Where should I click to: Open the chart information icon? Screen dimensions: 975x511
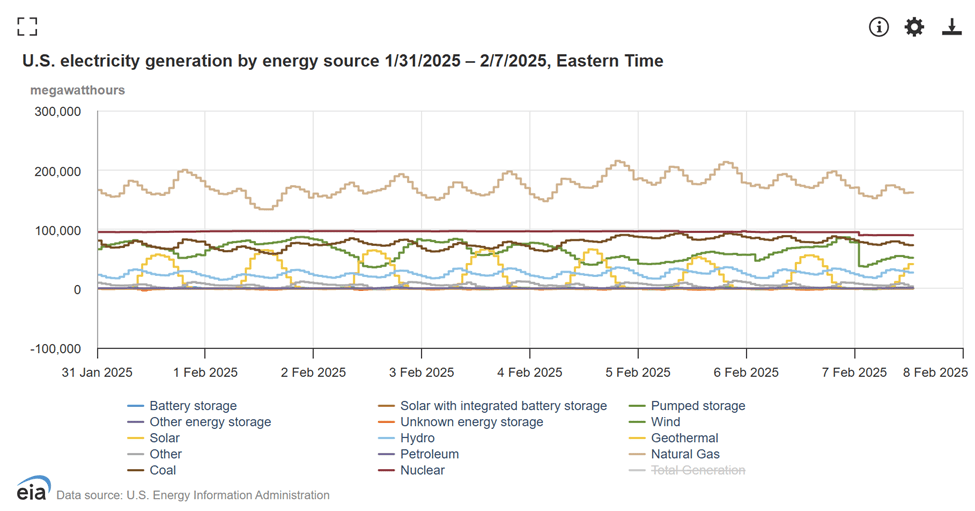tap(878, 27)
